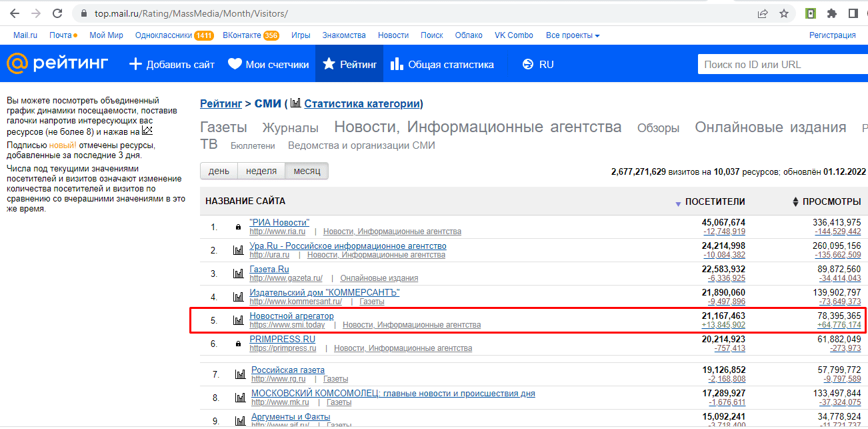Sort table by ПОСЕТИТЕЛИ column
Viewport: 868px width, 429px height.
tap(715, 201)
